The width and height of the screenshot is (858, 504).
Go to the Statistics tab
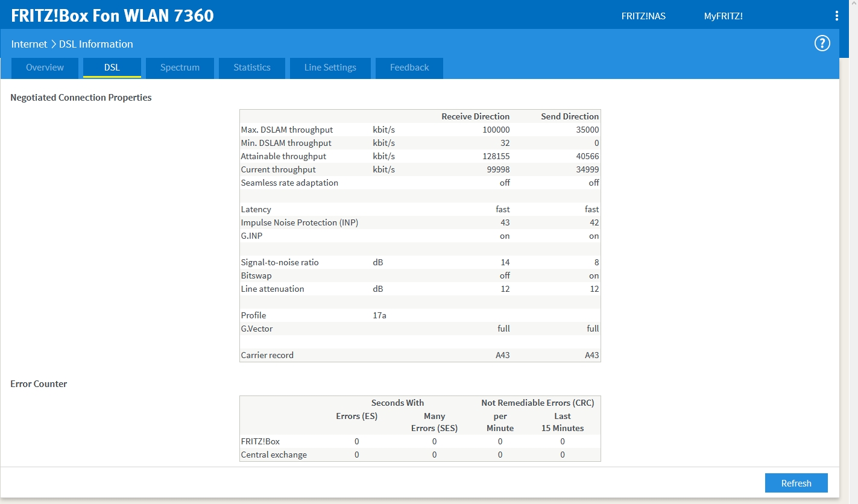pyautogui.click(x=251, y=68)
